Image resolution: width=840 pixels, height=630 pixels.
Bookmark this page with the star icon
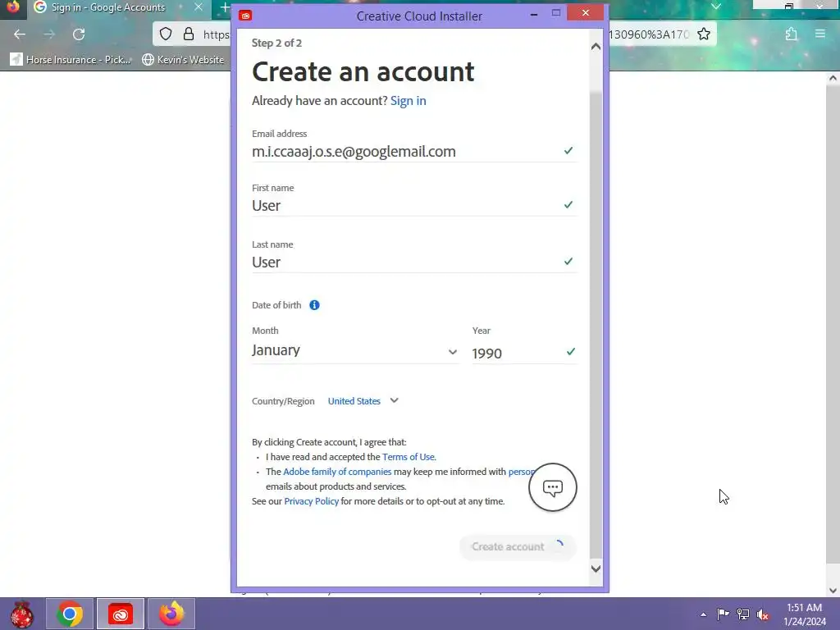704,34
